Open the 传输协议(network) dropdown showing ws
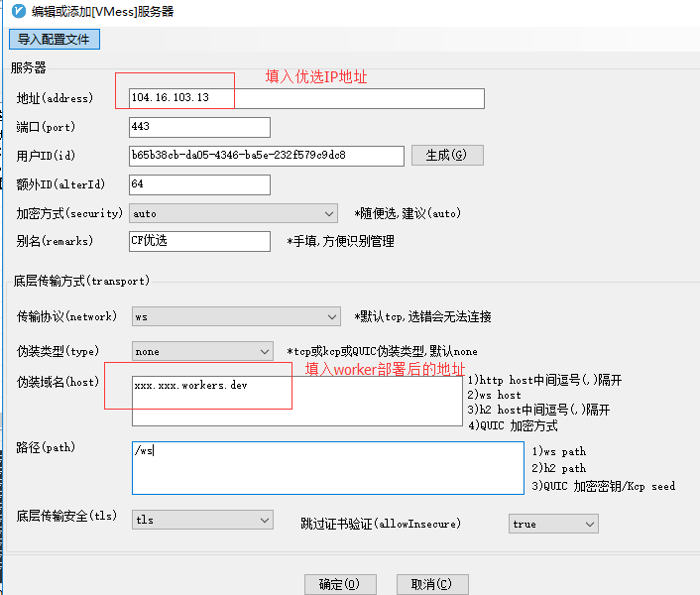700x595 pixels. 235,317
